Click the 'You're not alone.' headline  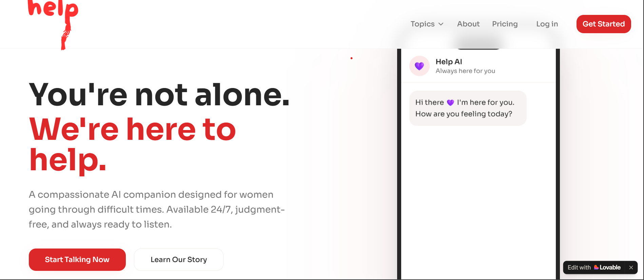(x=159, y=94)
